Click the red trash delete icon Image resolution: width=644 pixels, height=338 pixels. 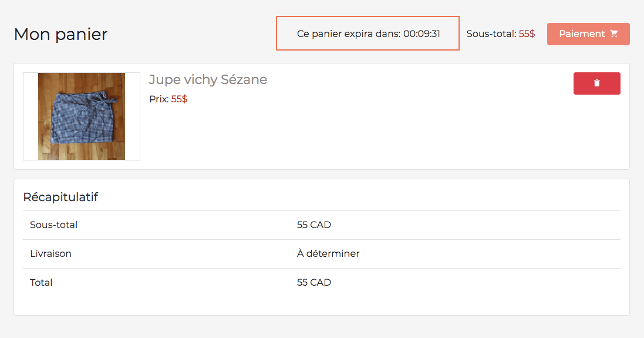pos(596,83)
